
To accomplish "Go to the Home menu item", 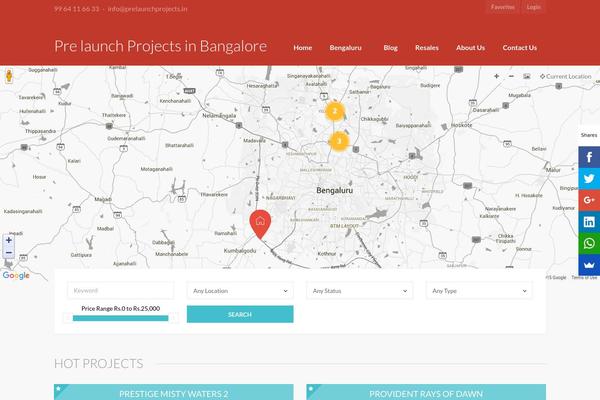I will 303,48.
